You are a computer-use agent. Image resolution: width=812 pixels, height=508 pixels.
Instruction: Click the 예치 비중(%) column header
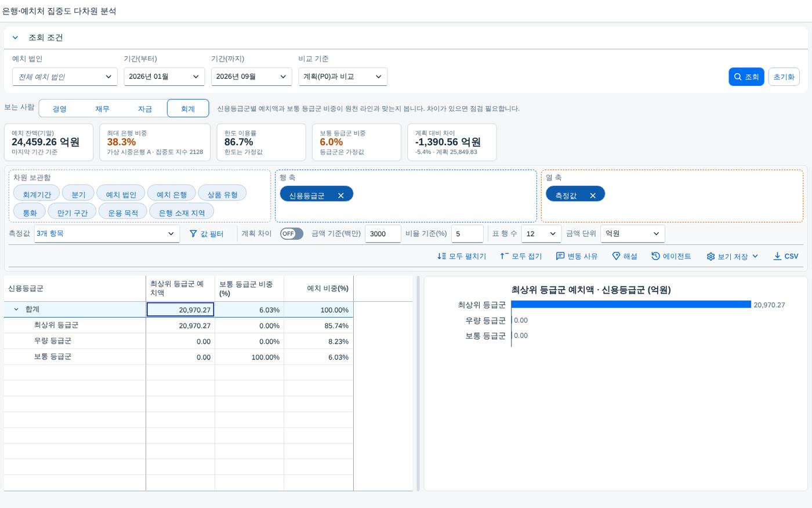(x=318, y=289)
